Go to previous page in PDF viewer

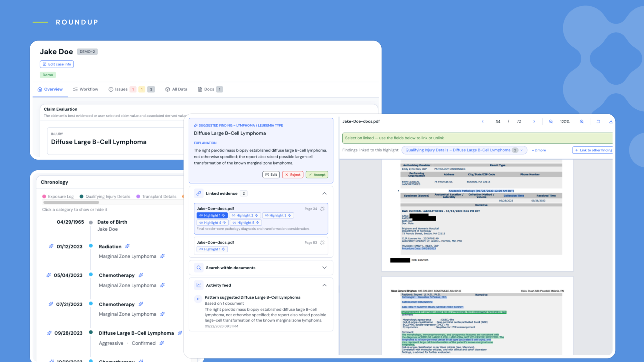tap(482, 122)
